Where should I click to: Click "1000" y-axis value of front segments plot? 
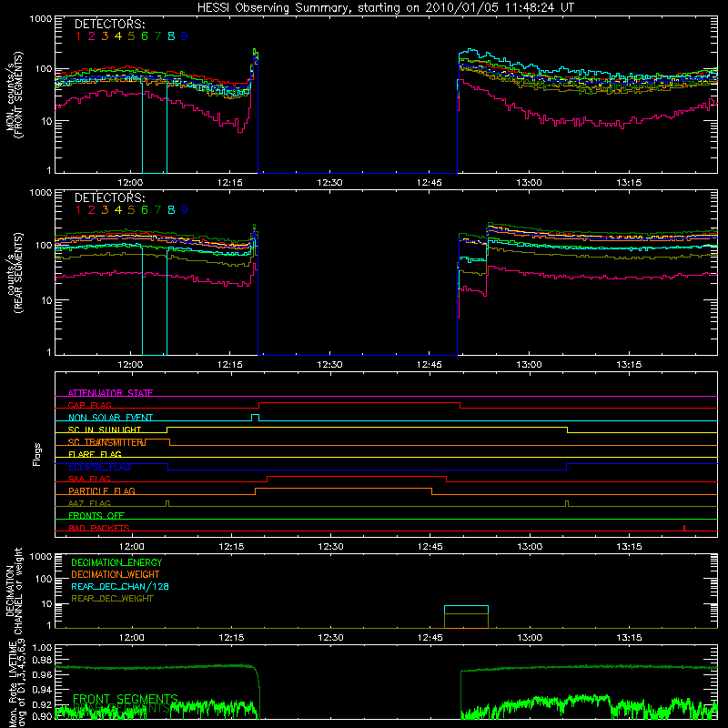[41, 19]
